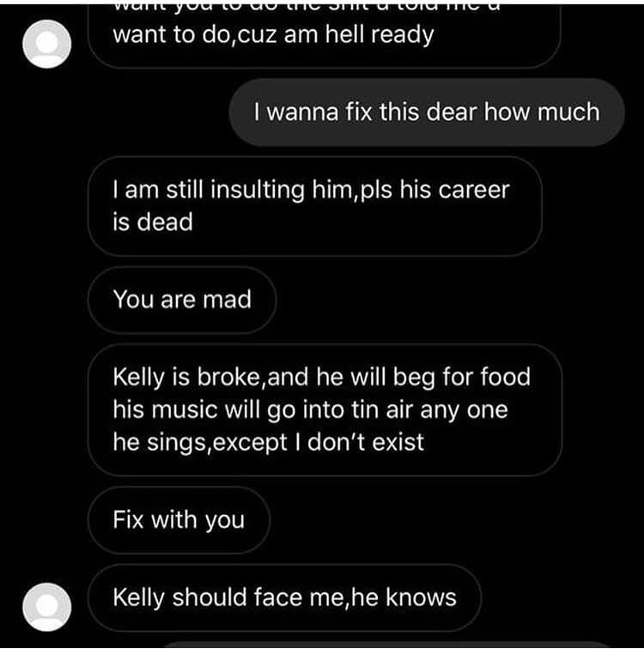Tap the sender avatar beside 'hell ready' message

pyautogui.click(x=46, y=44)
